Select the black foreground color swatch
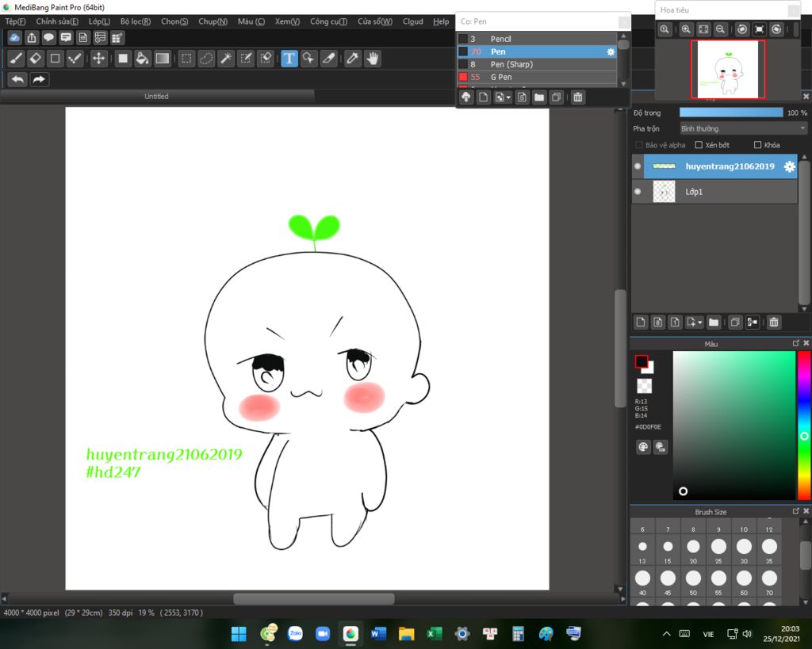This screenshot has width=812, height=649. pos(642,361)
